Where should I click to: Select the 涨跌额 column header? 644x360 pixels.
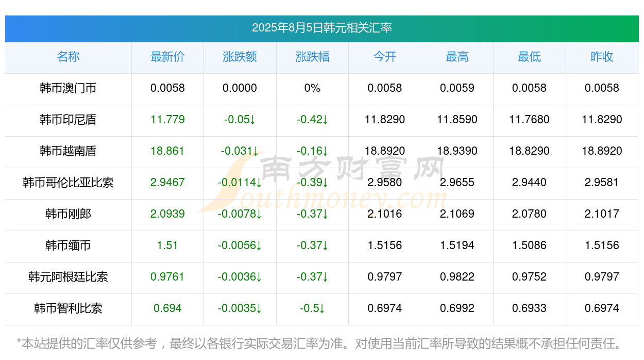tap(240, 57)
